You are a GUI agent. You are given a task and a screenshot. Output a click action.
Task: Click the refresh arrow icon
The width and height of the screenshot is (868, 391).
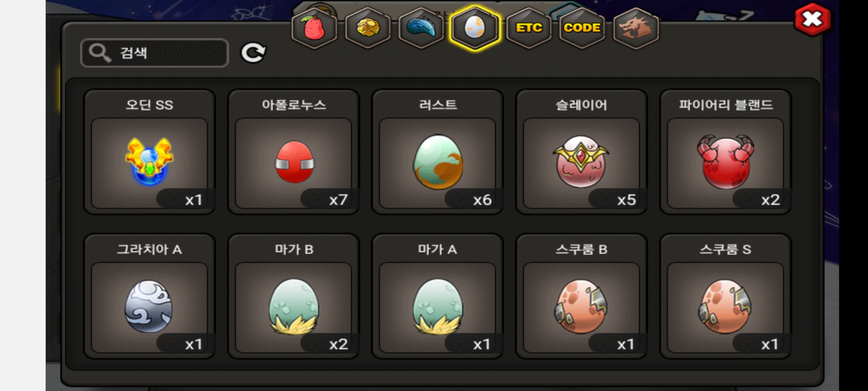(254, 53)
